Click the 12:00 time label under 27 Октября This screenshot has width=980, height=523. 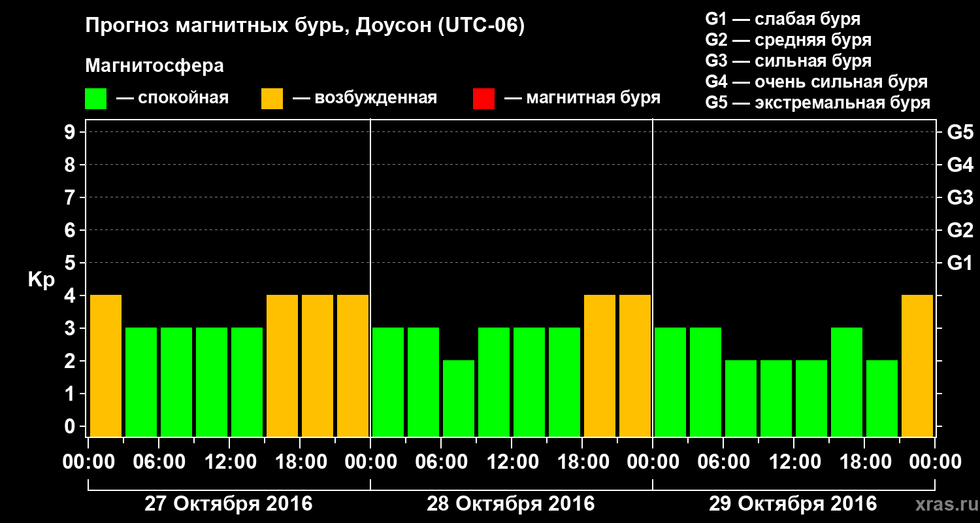point(229,462)
